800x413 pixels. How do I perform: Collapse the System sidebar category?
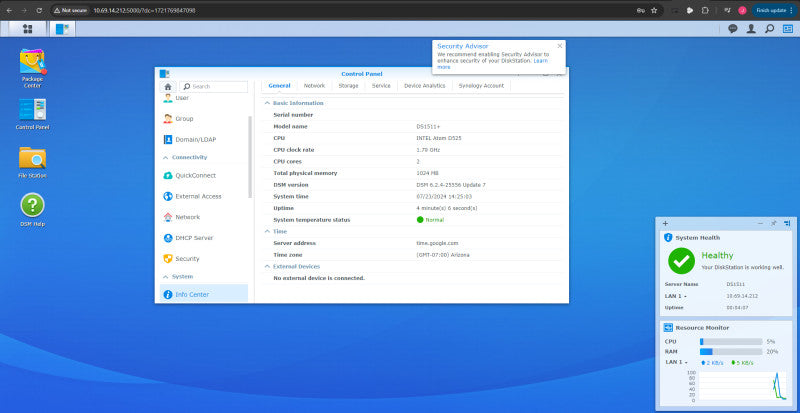click(x=166, y=277)
